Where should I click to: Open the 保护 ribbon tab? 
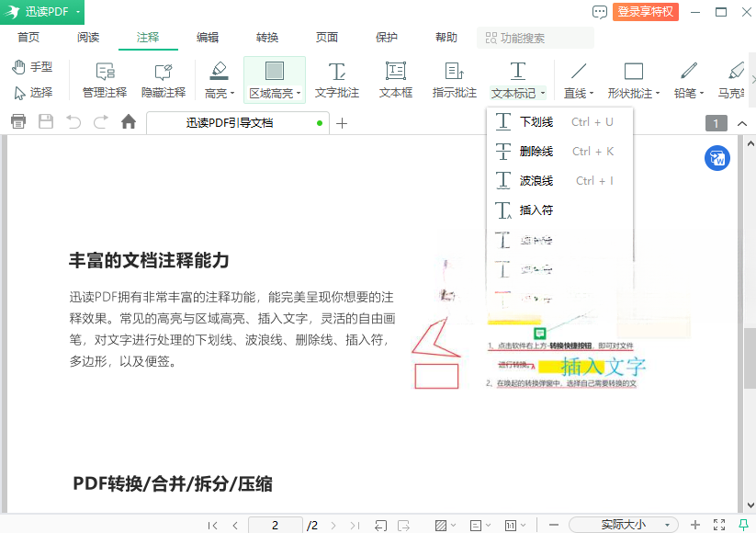pos(387,37)
